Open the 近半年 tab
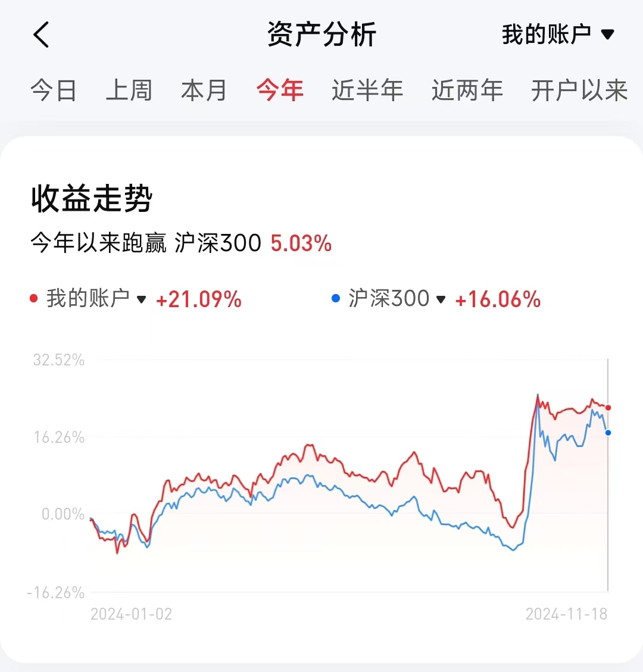This screenshot has height=672, width=643. [367, 90]
